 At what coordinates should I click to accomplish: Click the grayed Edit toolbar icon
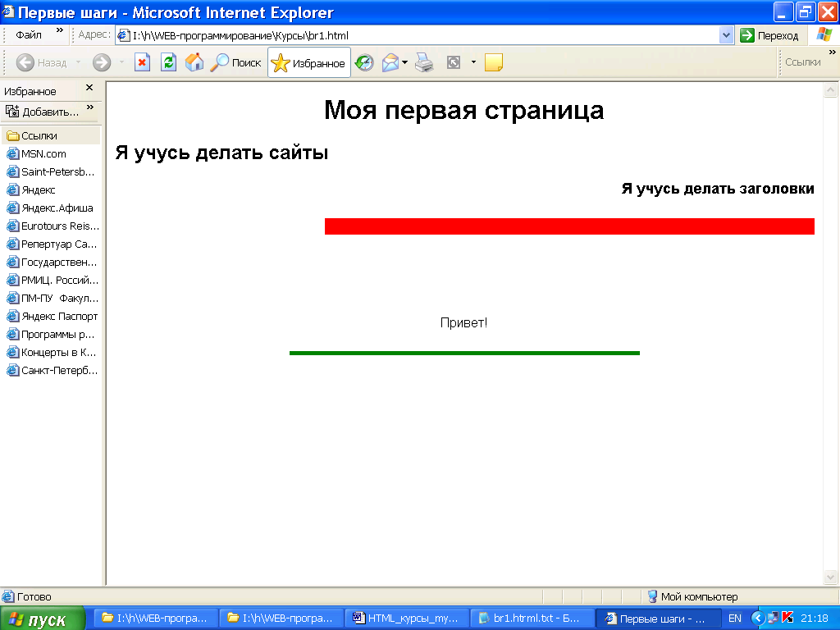(454, 62)
